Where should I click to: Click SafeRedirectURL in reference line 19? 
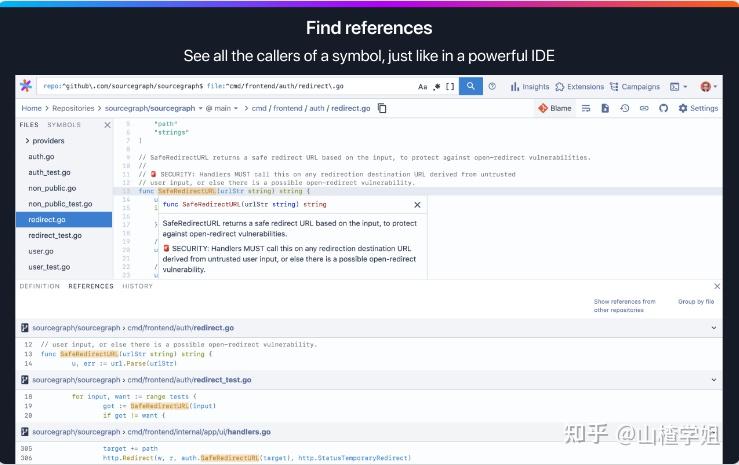[160, 406]
